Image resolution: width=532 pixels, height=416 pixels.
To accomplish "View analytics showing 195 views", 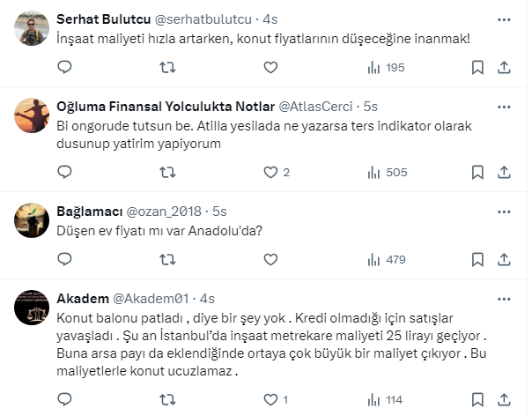I will pos(385,68).
